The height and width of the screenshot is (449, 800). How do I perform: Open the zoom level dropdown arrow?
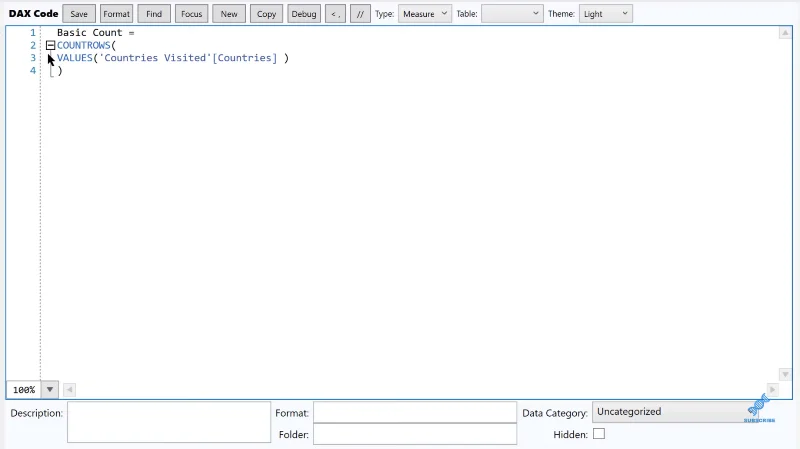(49, 390)
